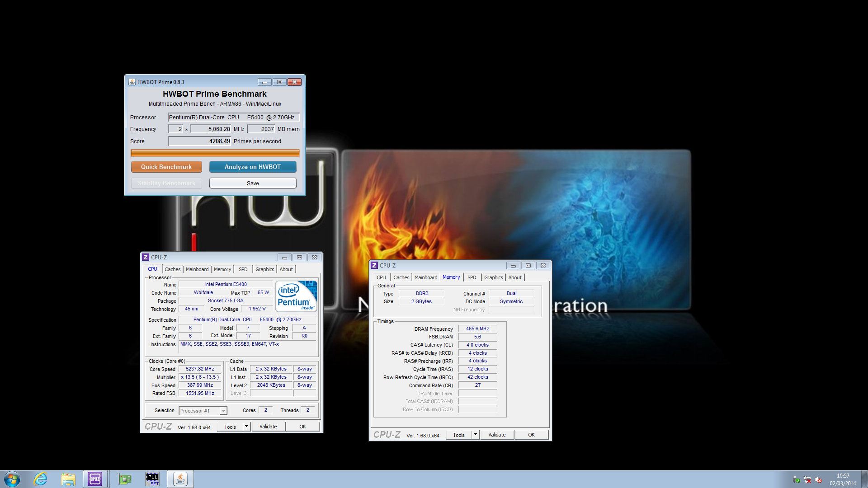Click the HWBOT Prime title bar icon

(x=132, y=82)
